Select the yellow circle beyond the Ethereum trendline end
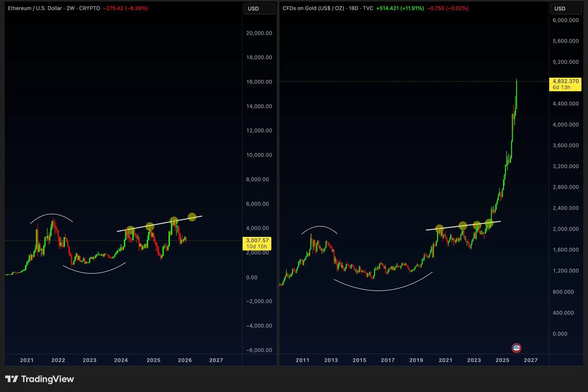Image resolution: width=588 pixels, height=392 pixels. click(x=192, y=217)
